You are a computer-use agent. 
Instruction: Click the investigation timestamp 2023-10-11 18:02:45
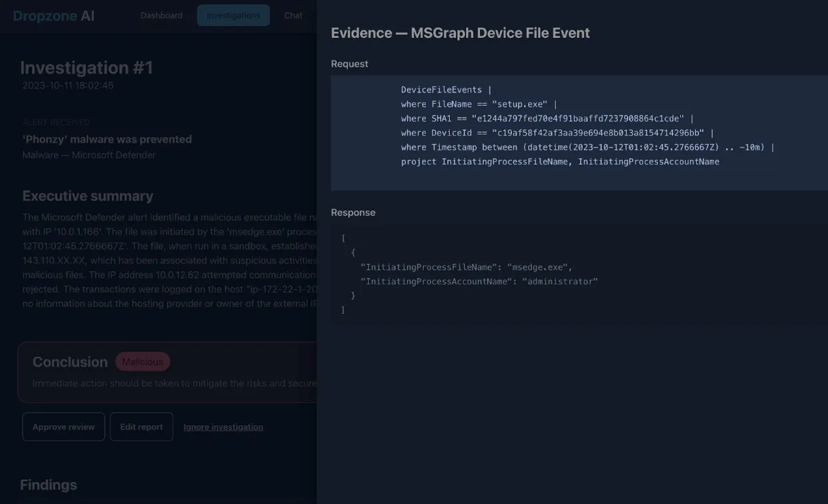[69, 85]
